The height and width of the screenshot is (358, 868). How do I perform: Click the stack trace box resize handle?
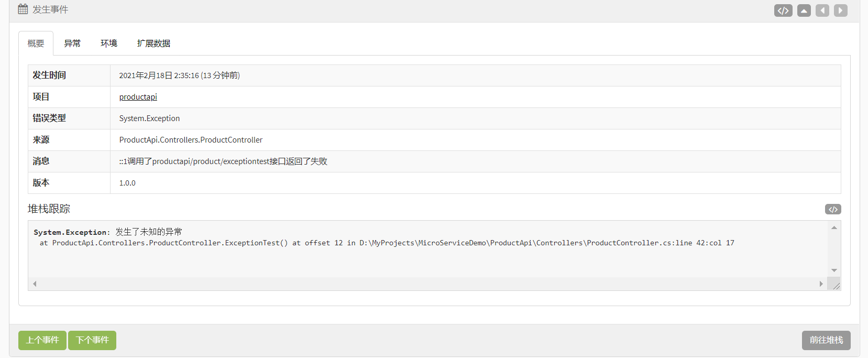tap(836, 286)
